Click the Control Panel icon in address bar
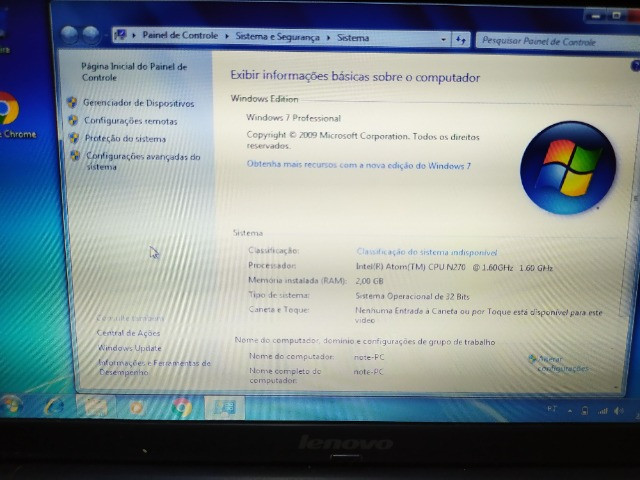 click(120, 35)
